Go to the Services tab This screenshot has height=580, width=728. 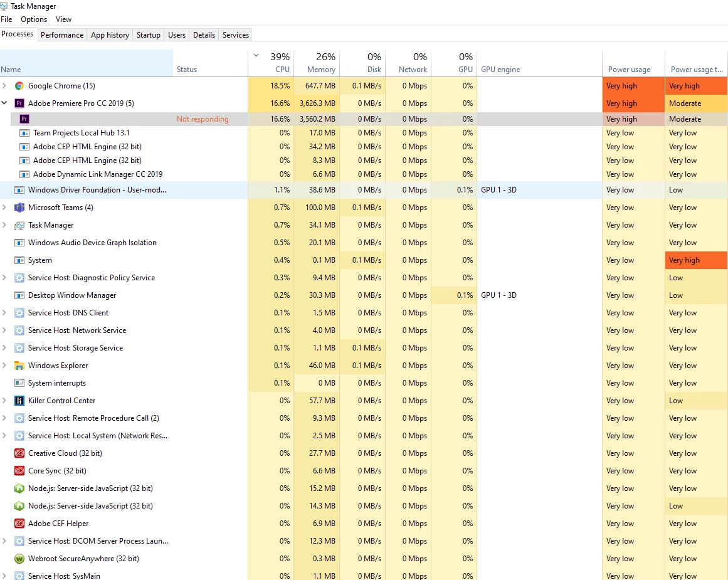point(236,35)
